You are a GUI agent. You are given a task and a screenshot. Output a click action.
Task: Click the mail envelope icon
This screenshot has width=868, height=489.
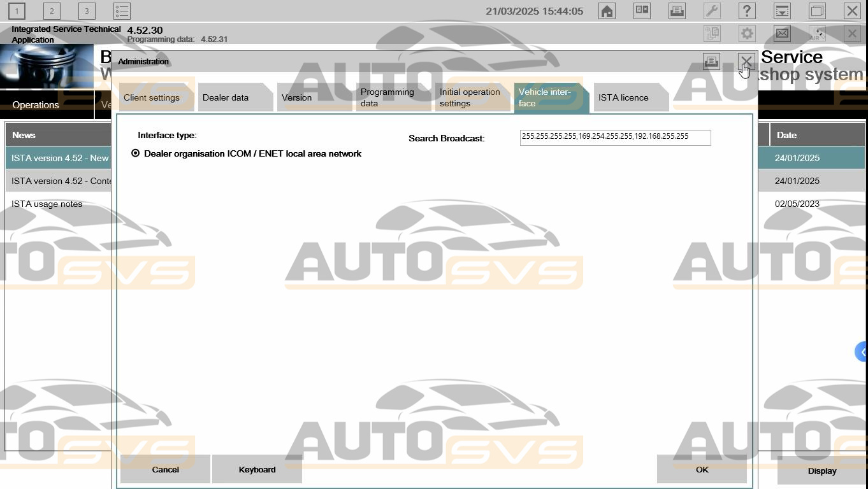[x=782, y=33]
